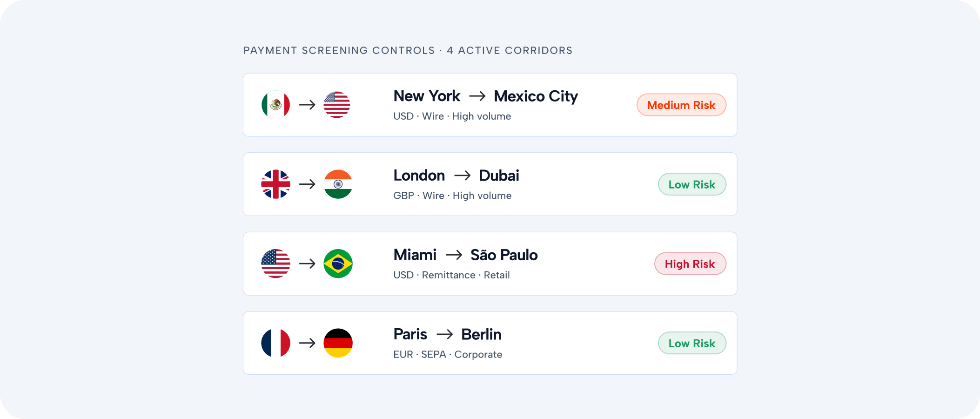Click the US flag in first corridor
This screenshot has width=980, height=419.
337,105
